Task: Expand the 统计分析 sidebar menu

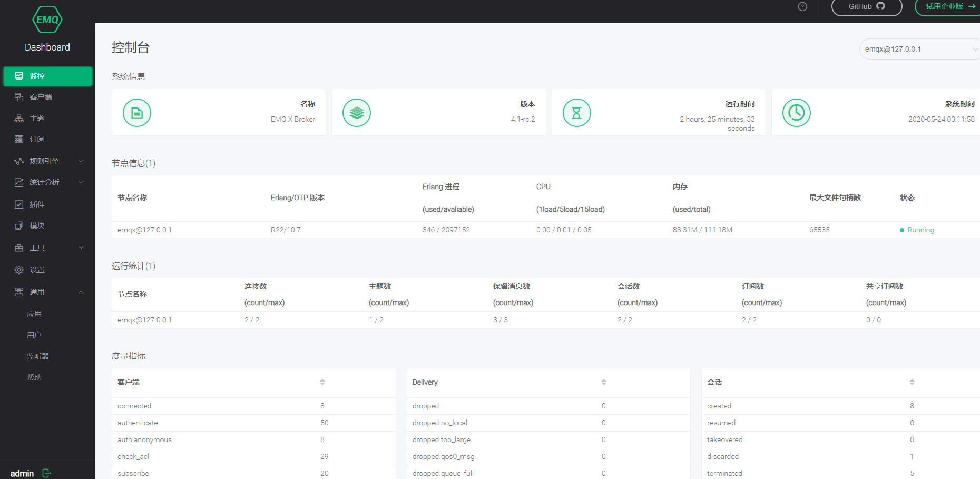Action: point(47,182)
